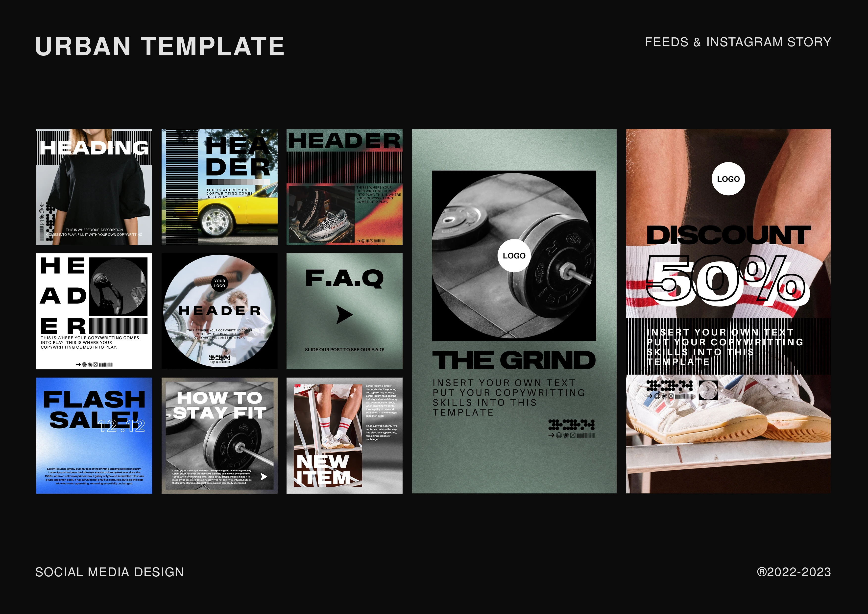Click the globe icon in THE GRIND story
Image resolution: width=868 pixels, height=614 pixels.
click(559, 435)
